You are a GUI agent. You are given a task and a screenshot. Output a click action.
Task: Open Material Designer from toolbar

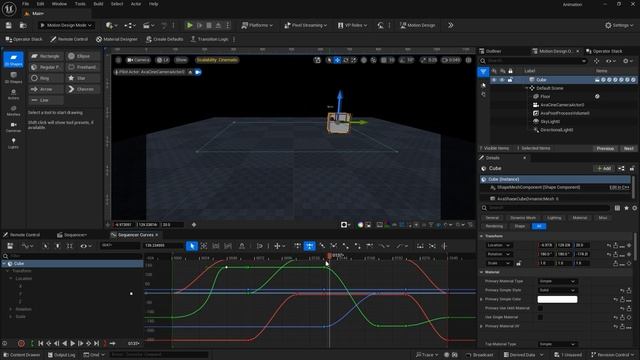pyautogui.click(x=117, y=39)
